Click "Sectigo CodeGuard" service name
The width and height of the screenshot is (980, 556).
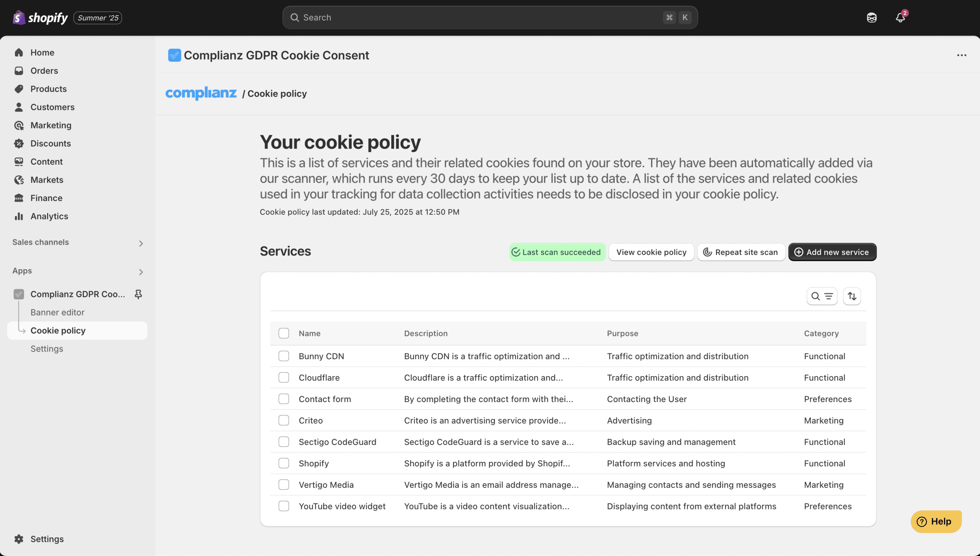pyautogui.click(x=337, y=442)
